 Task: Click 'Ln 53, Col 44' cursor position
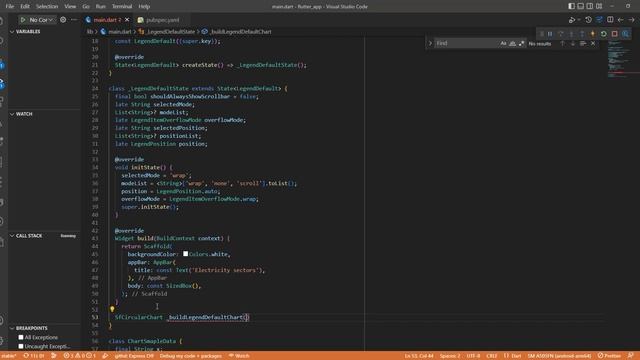tap(419, 356)
